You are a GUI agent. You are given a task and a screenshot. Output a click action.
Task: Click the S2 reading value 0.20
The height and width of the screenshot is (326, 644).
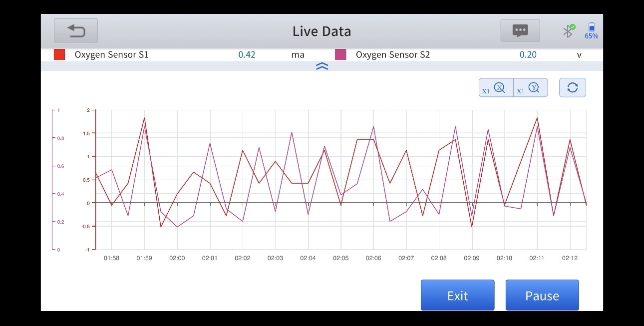[528, 55]
